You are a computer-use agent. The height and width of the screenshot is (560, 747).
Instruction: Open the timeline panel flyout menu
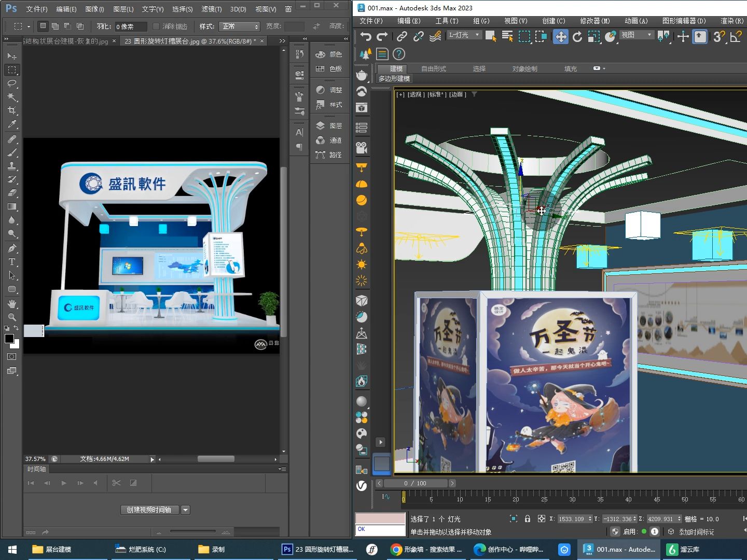click(282, 469)
